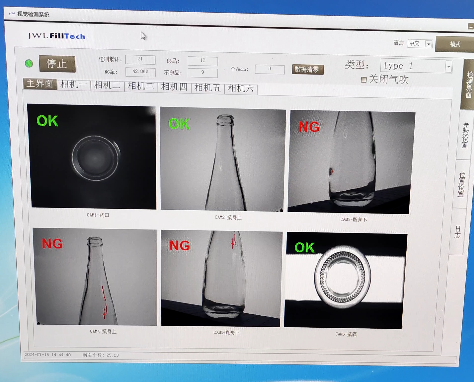Viewport: 474px width, 382px height.
Task: Click the dark vertical side tab on right
Action: [x=467, y=84]
